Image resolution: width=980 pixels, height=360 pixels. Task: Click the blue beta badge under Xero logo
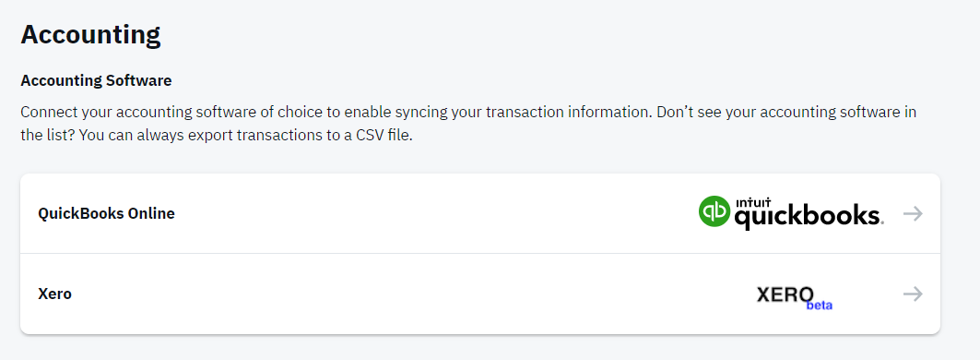pos(820,306)
